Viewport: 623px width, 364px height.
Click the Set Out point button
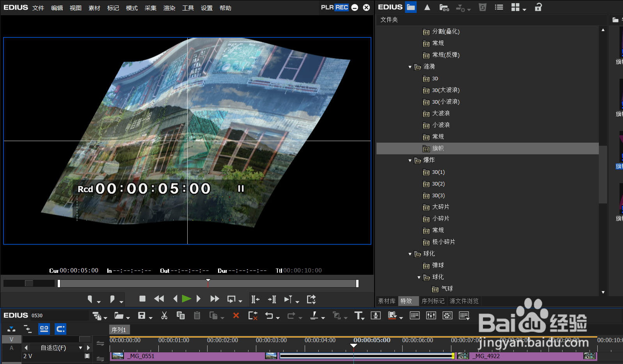(112, 299)
